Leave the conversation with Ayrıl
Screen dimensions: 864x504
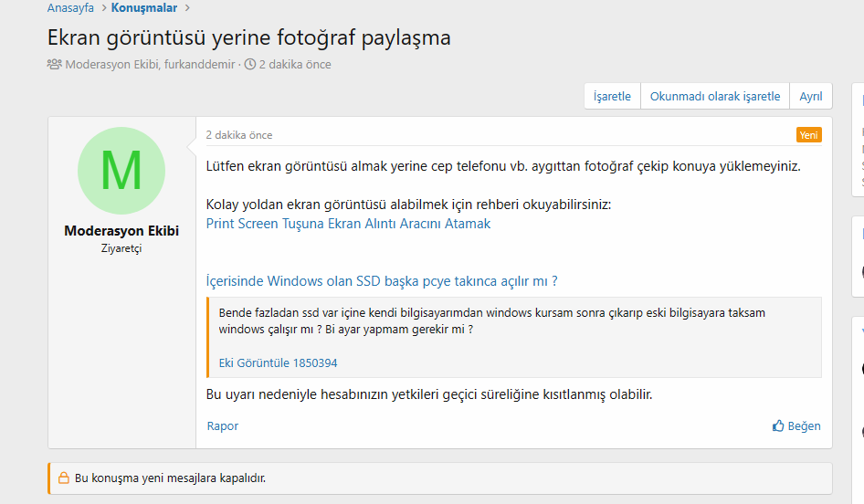coord(811,96)
